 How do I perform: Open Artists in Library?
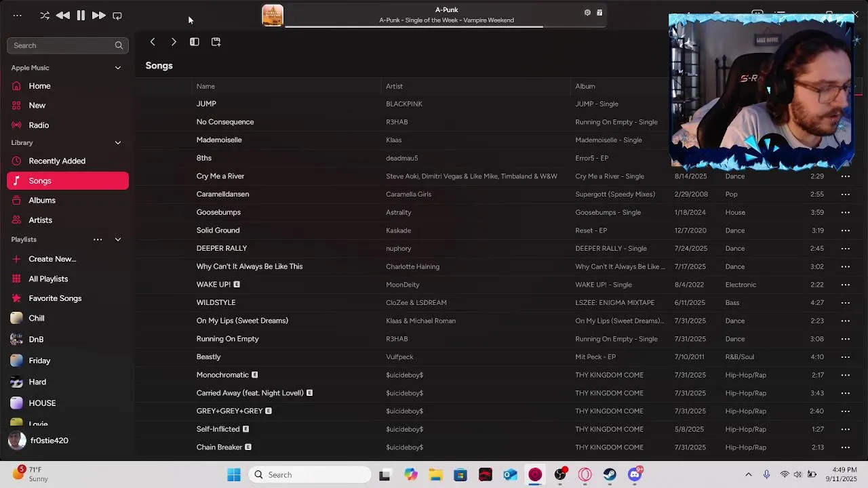67,220
